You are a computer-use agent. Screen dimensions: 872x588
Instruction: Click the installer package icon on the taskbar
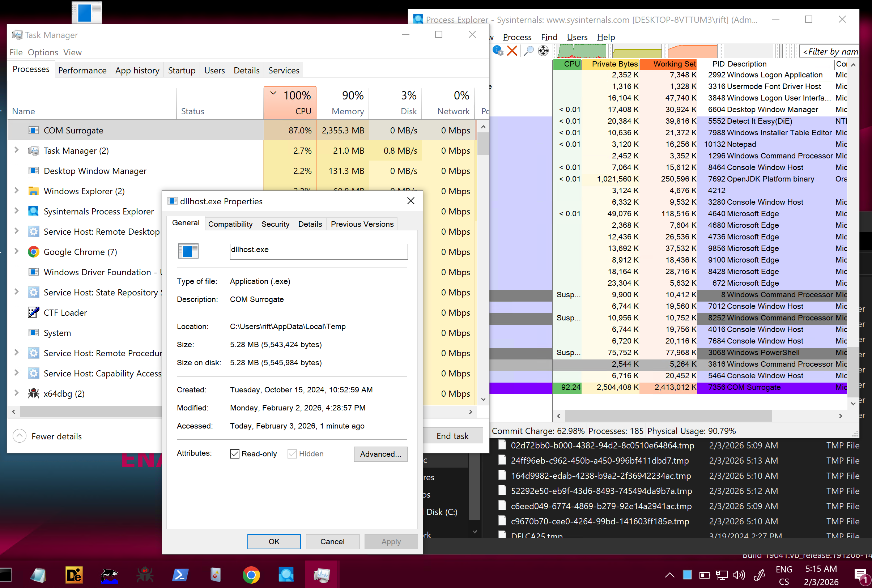(216, 575)
